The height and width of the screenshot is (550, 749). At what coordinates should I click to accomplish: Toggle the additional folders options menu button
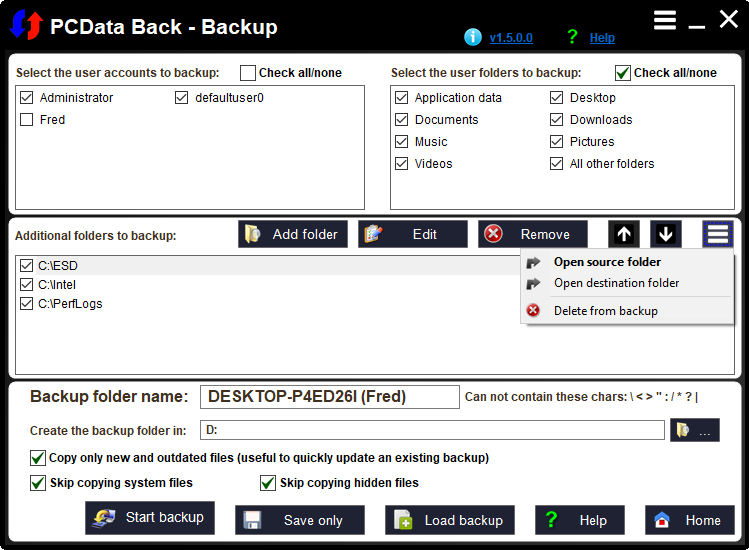[x=717, y=234]
